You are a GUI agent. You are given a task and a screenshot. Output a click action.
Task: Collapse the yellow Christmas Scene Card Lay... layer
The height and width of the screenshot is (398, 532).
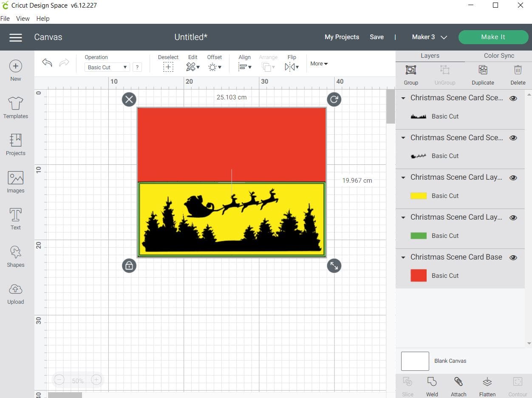click(403, 178)
